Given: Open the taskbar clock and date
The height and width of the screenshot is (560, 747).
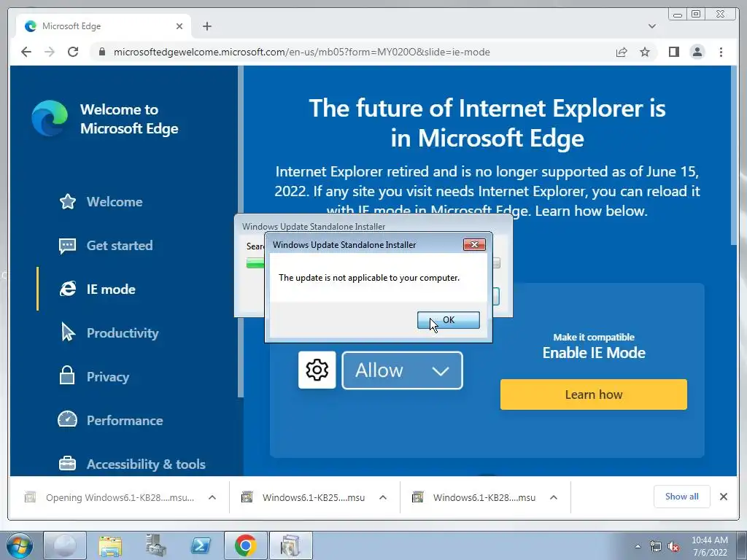Looking at the screenshot, I should pos(709,546).
